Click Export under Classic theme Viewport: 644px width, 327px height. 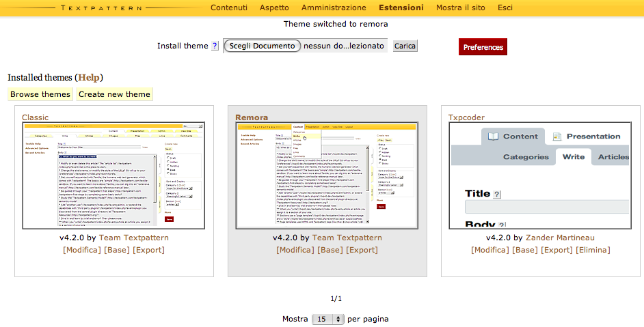[148, 250]
